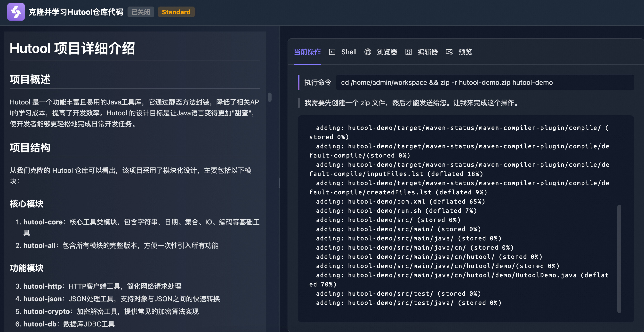Click the editor code-file icon
Viewport: 644px width, 332px height.
[408, 52]
